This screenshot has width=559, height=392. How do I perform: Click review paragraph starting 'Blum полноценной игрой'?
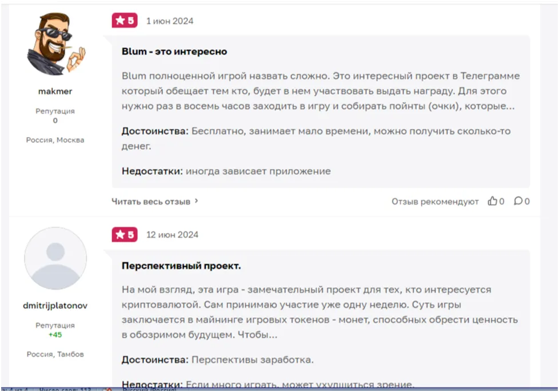coord(321,91)
